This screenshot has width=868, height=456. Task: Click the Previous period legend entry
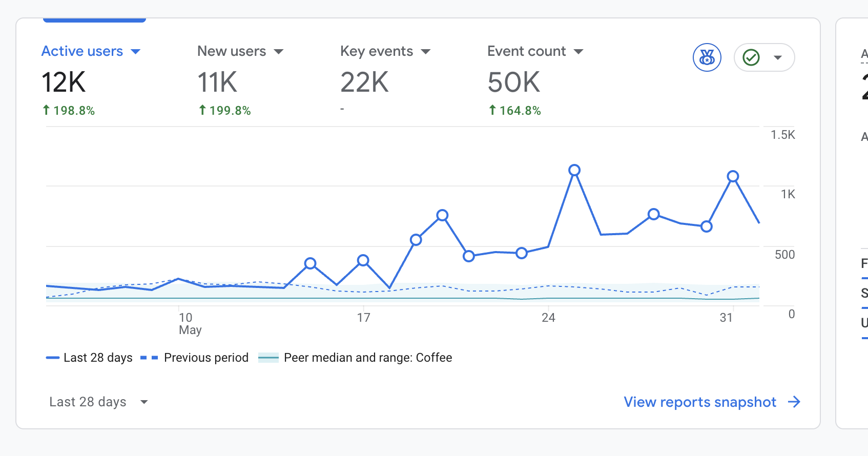(194, 358)
